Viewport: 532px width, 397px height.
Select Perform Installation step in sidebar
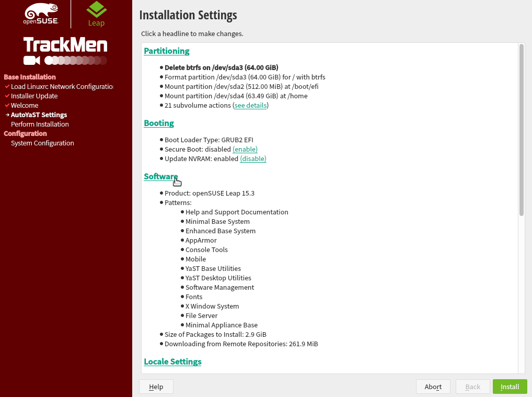point(40,124)
